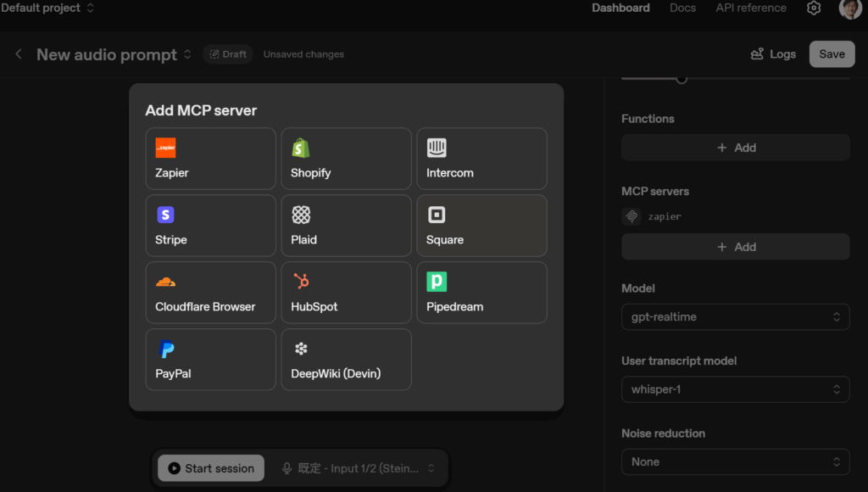Open the Logs view
This screenshot has width=868, height=492.
click(x=773, y=54)
